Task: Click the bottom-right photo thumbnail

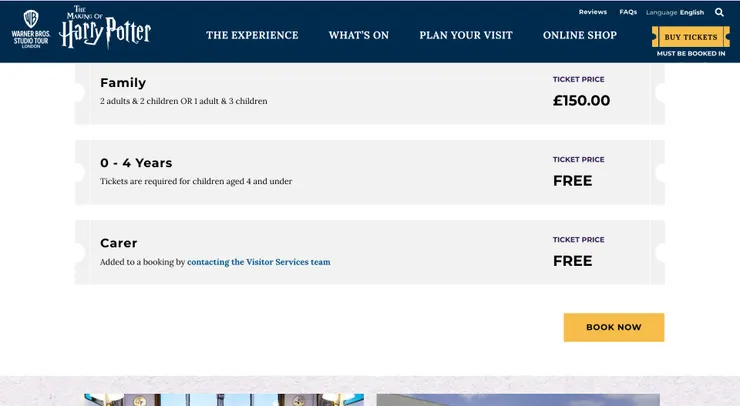Action: (517, 399)
